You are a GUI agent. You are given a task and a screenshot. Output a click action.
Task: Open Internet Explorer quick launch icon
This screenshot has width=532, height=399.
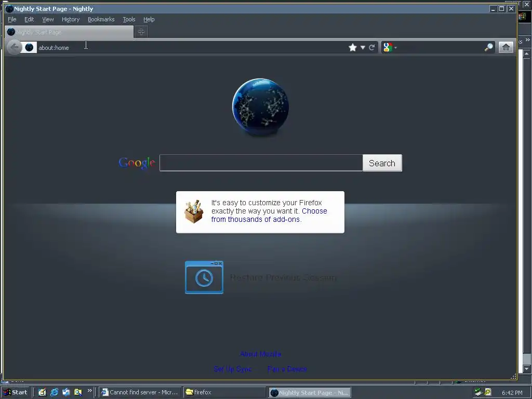pyautogui.click(x=54, y=392)
